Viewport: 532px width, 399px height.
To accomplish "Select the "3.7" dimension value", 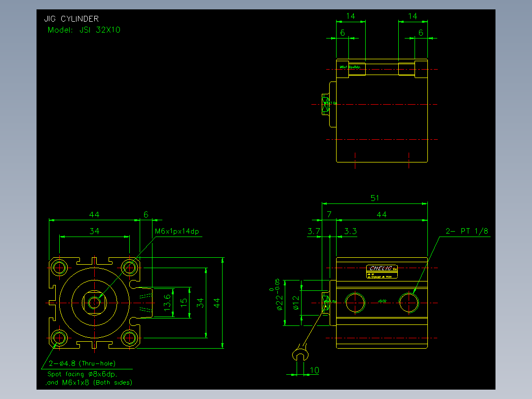I will 314,231.
